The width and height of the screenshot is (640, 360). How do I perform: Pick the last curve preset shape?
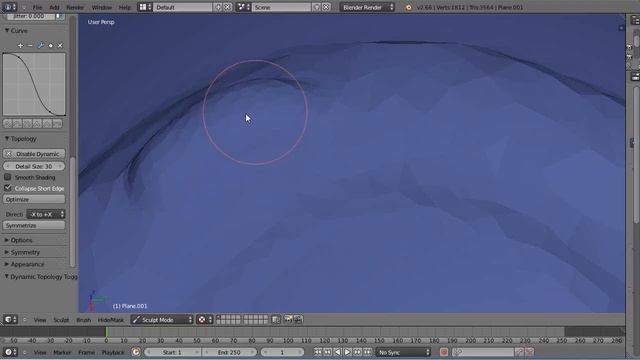pyautogui.click(x=58, y=123)
